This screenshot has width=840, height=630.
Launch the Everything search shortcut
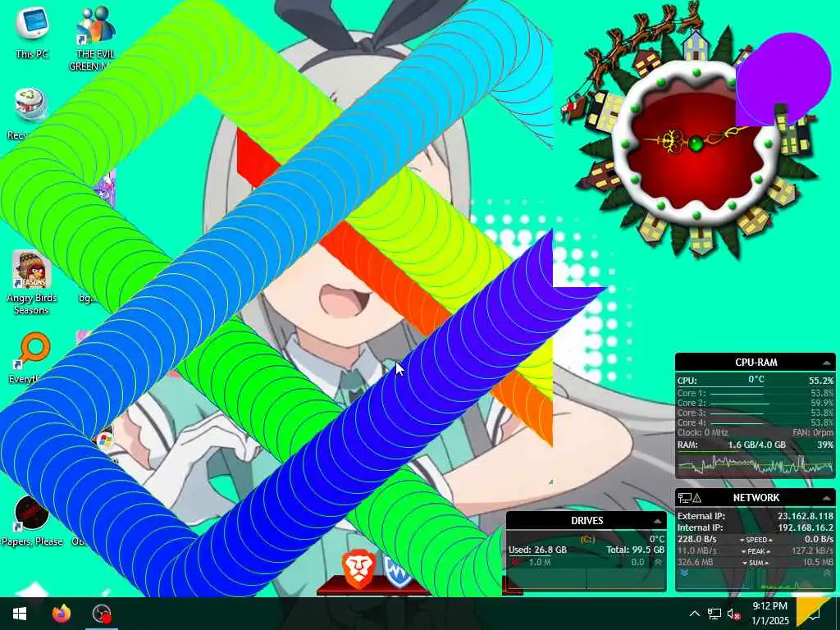click(x=32, y=358)
